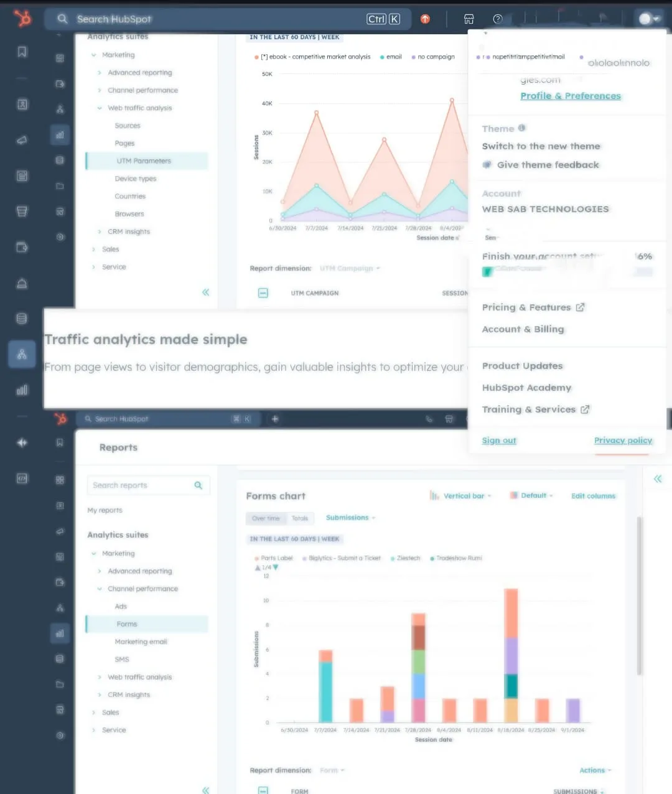Viewport: 672px width, 794px height.
Task: Open the developer code icon in the outer sidebar
Action: (x=22, y=479)
